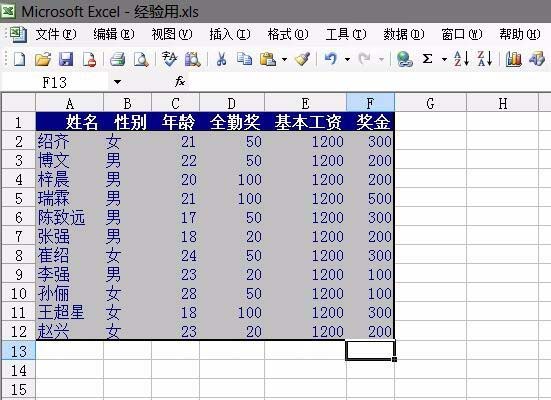Click the name cell 瑞霖
The width and height of the screenshot is (551, 400).
70,199
